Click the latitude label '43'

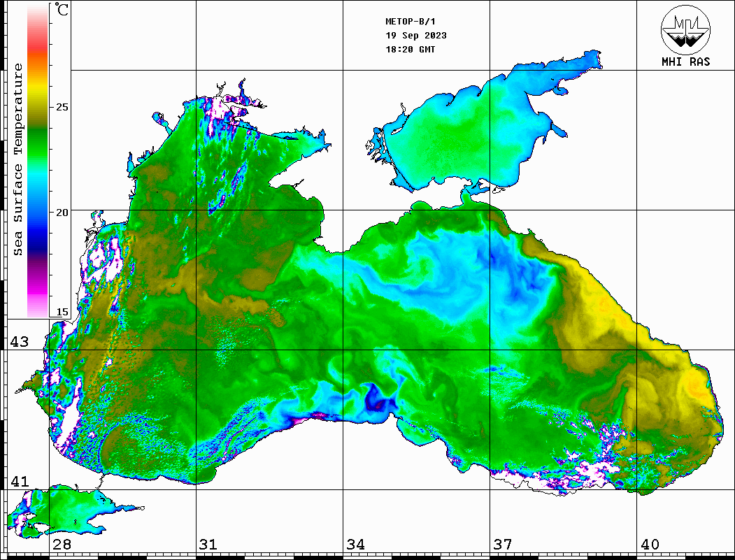coord(20,342)
